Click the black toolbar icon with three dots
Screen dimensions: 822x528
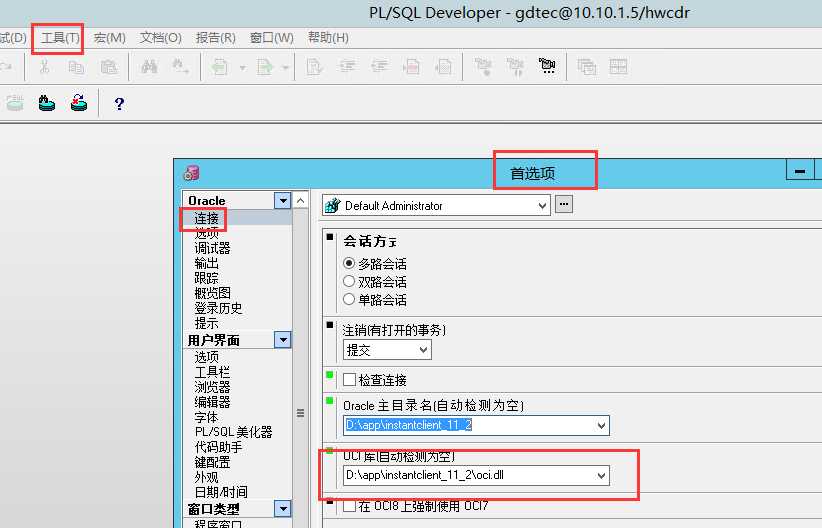tap(547, 66)
